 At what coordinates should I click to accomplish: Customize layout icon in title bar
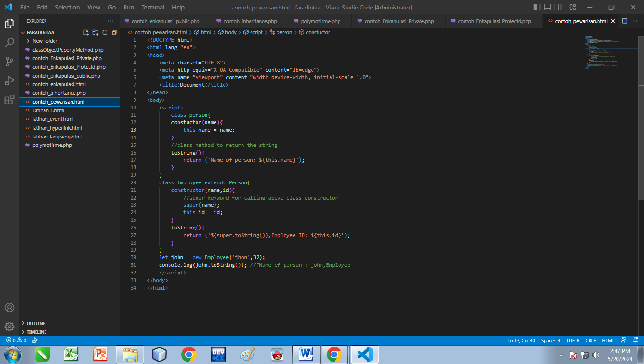[x=573, y=7]
